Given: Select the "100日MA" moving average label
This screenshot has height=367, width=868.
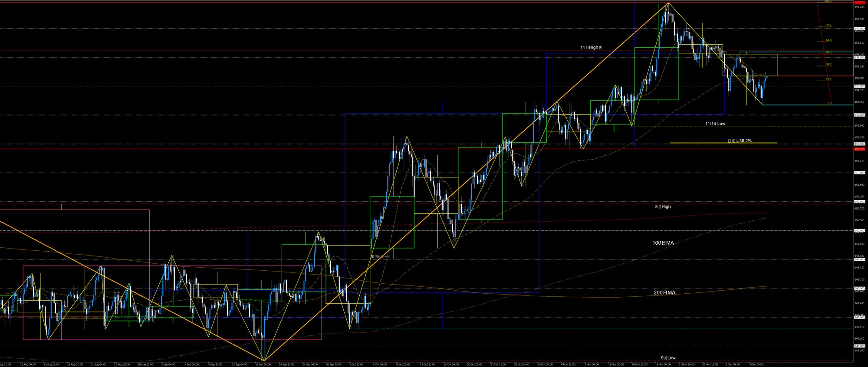Looking at the screenshot, I should tap(663, 243).
